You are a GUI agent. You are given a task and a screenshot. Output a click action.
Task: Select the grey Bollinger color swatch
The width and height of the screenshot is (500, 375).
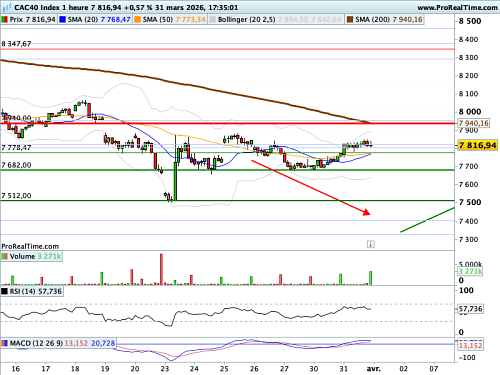[212, 20]
